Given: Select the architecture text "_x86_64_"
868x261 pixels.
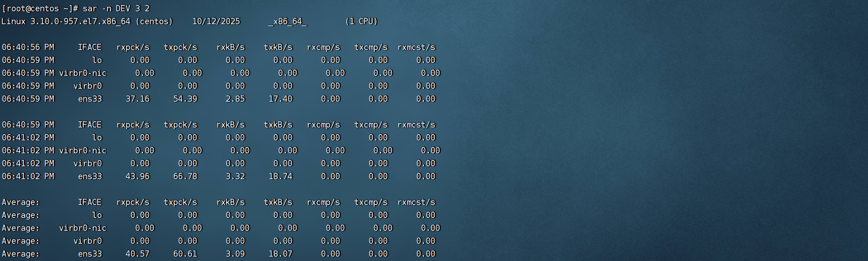Looking at the screenshot, I should (288, 22).
